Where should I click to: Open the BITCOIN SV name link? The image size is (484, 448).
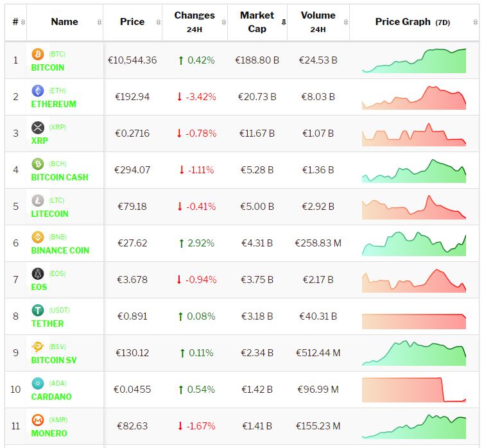click(54, 360)
